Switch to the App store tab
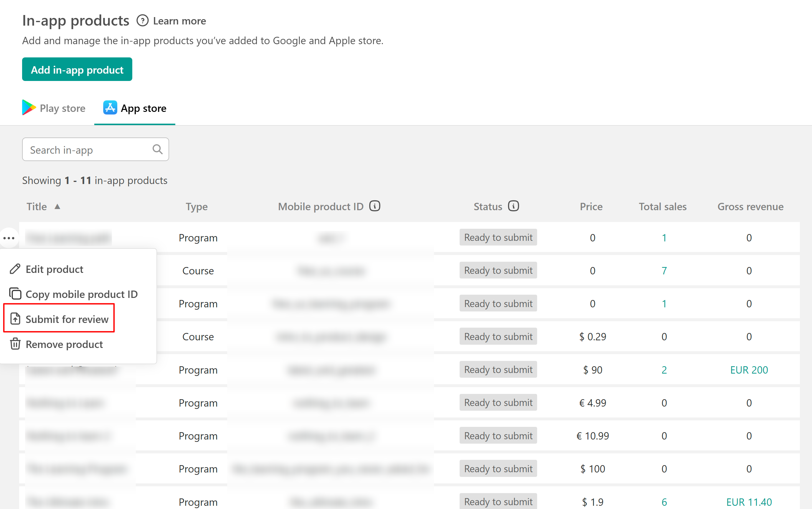The height and width of the screenshot is (509, 812). [143, 108]
